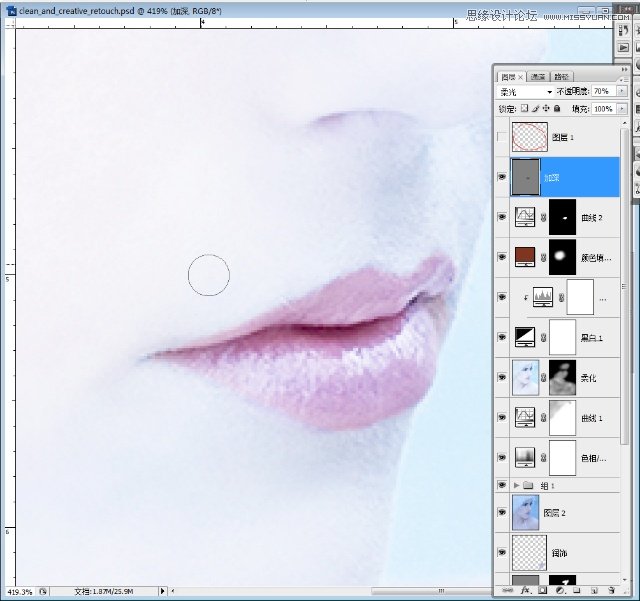Collapse panel using double-arrow at top
The width and height of the screenshot is (640, 601).
click(x=624, y=69)
